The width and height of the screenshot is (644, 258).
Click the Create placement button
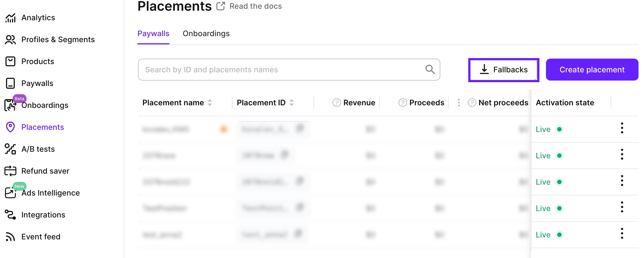[592, 69]
